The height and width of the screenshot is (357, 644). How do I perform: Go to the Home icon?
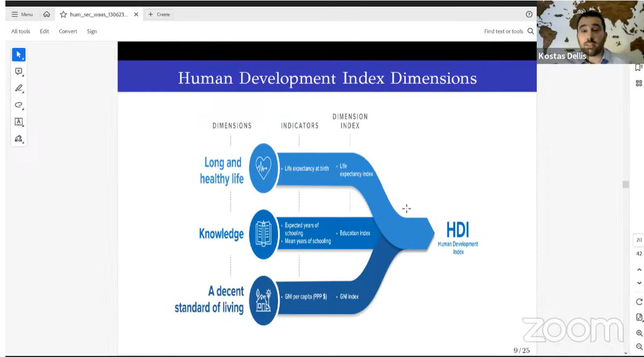pos(46,15)
